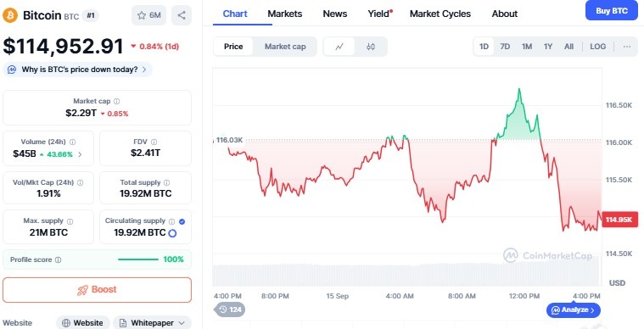Click the info icon beside FDV

pyautogui.click(x=154, y=142)
